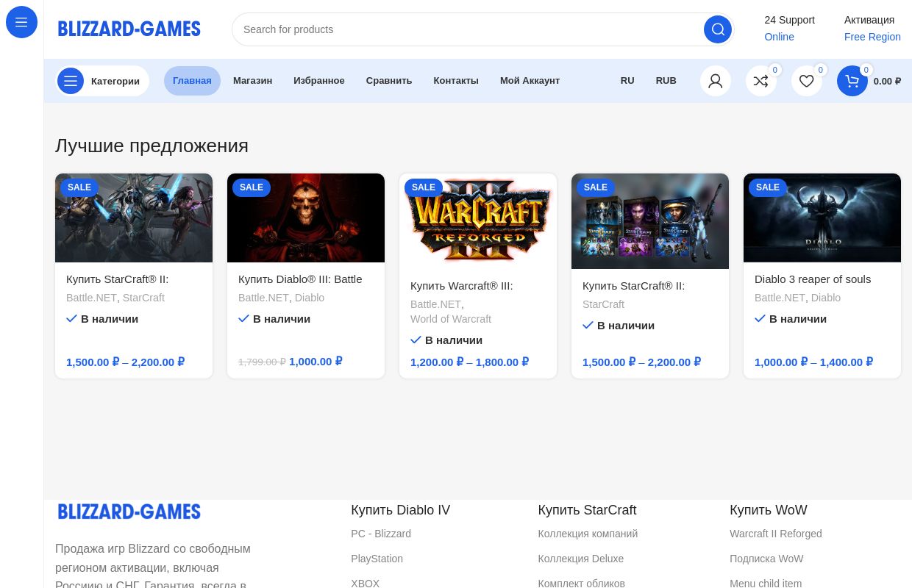The image size is (912, 588).
Task: Click the SALE badge on StarCraft II card
Action: click(x=79, y=187)
